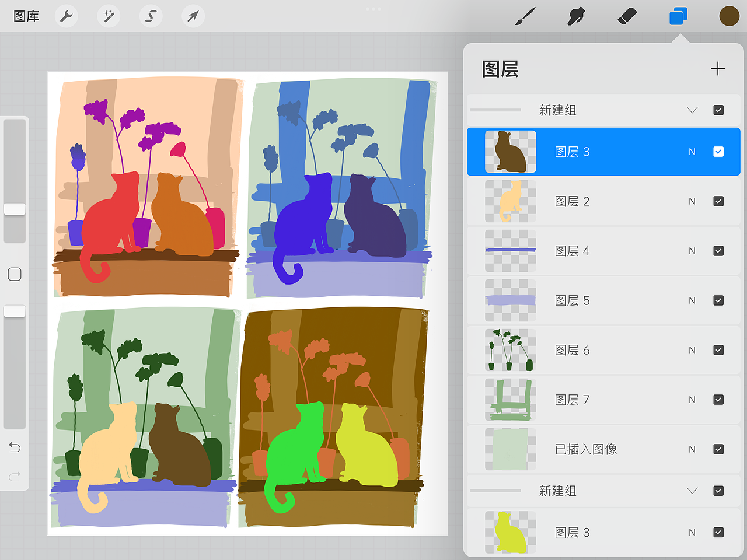Open blend mode N for 图层 5
Viewport: 747px width, 560px height.
click(692, 300)
